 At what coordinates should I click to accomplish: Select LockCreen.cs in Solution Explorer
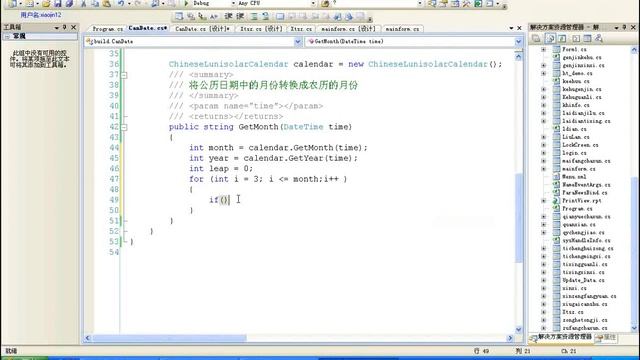580,145
